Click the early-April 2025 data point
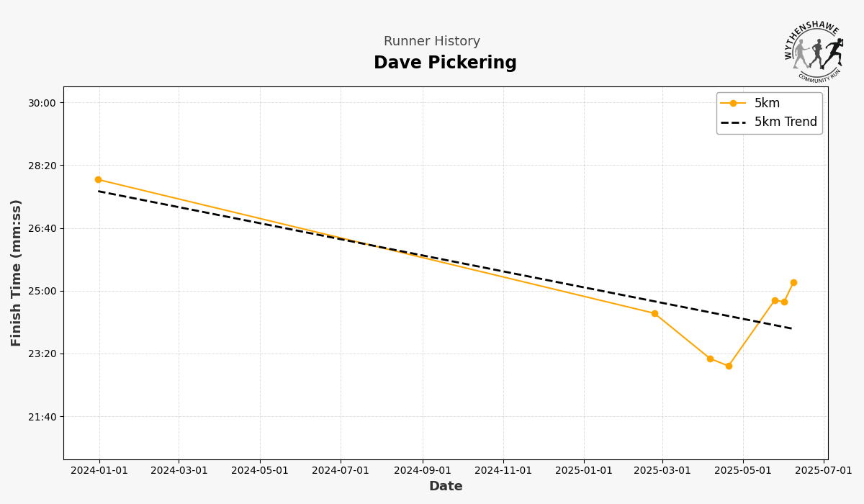 pyautogui.click(x=710, y=359)
